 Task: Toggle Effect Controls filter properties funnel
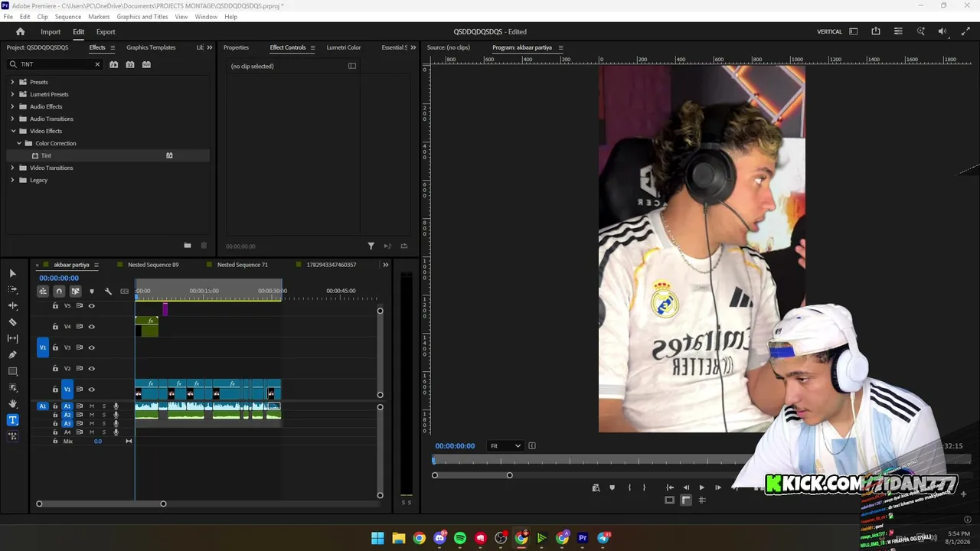click(x=371, y=246)
